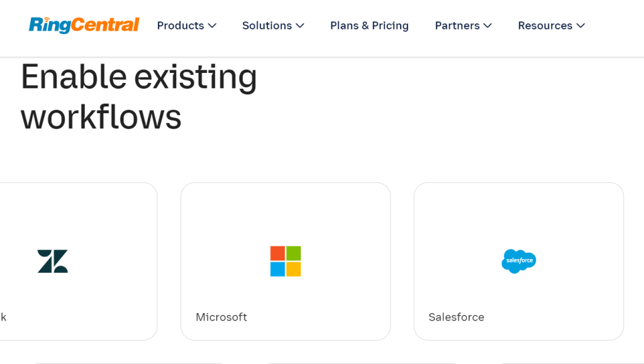Viewport: 644px width, 364px height.
Task: Click the RingCentral logo
Action: 84,25
